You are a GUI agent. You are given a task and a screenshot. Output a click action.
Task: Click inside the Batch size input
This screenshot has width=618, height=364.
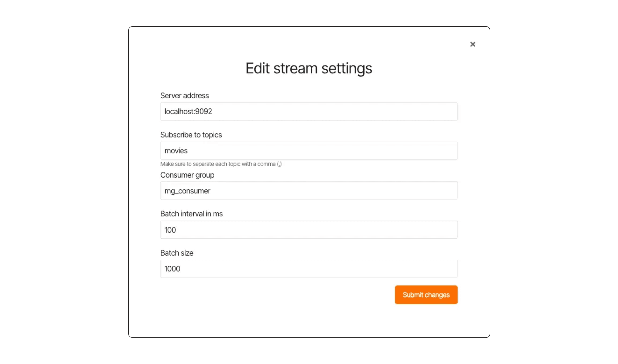[309, 269]
